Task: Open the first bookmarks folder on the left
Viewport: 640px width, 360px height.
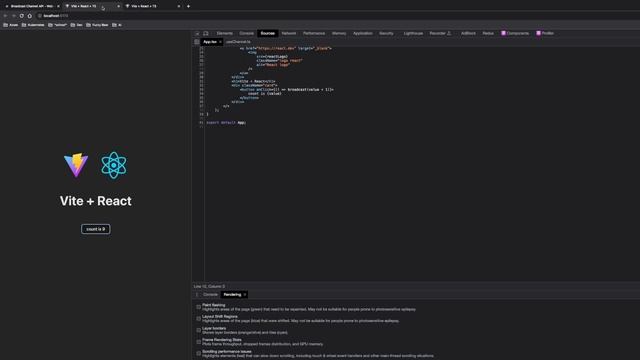Action: (x=11, y=25)
